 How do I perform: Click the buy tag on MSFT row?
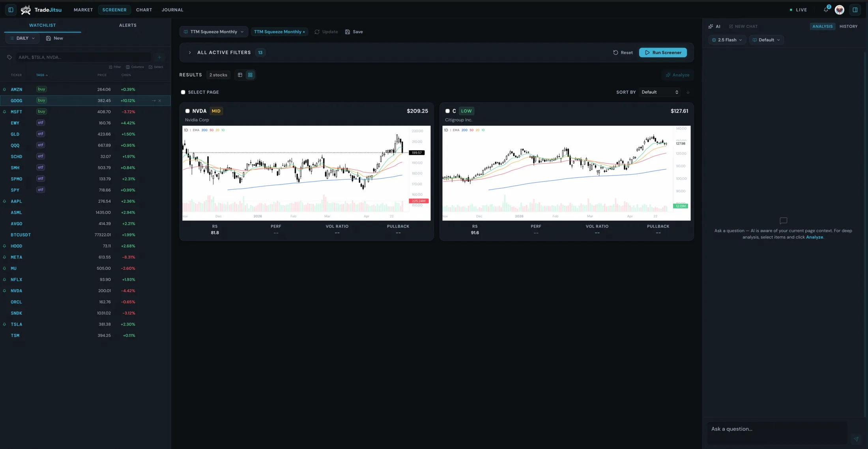coord(41,112)
